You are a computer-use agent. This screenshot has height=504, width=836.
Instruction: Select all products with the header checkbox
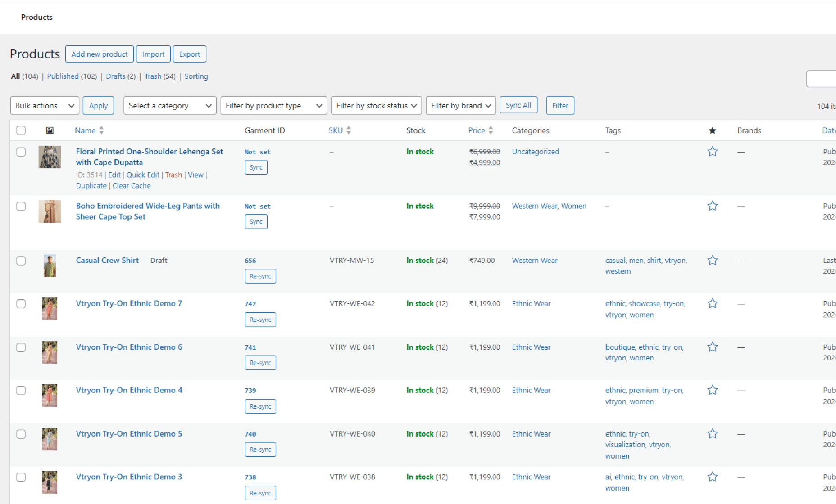21,130
